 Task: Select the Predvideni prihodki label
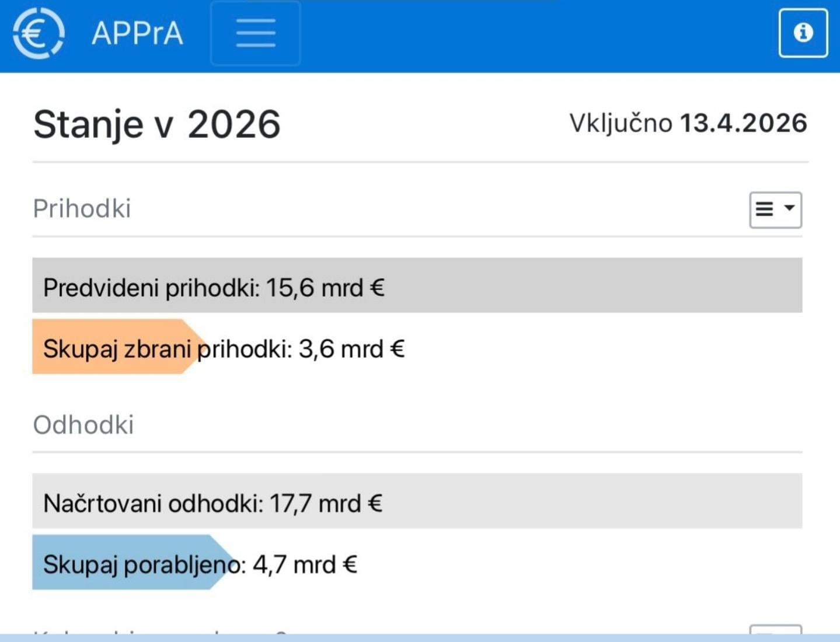pos(151,288)
